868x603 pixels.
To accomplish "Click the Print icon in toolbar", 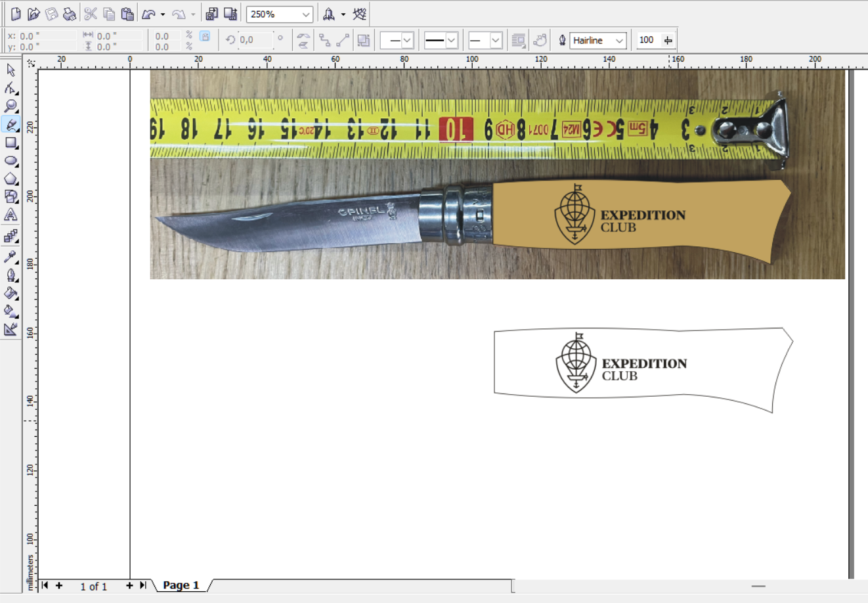I will pos(69,14).
